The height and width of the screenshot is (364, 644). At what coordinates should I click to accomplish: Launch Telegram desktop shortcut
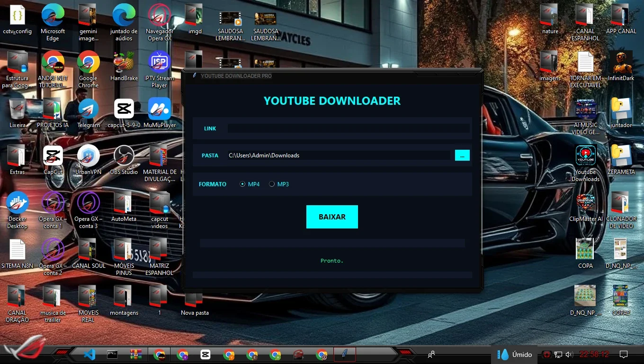(89, 113)
